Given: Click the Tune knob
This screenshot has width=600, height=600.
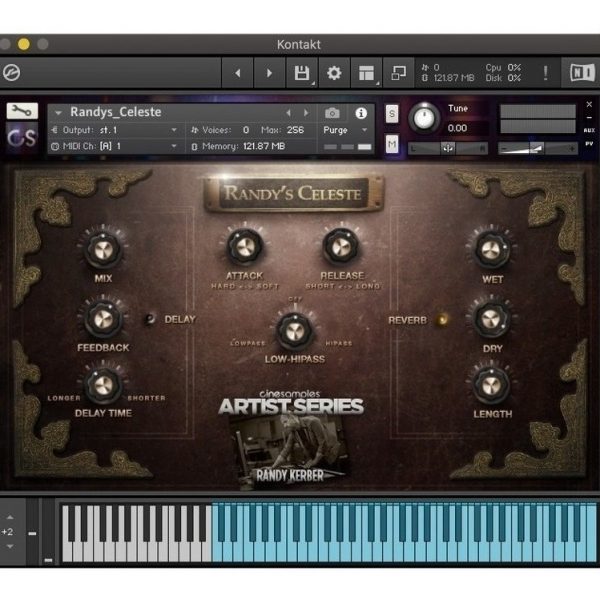Looking at the screenshot, I should point(424,118).
